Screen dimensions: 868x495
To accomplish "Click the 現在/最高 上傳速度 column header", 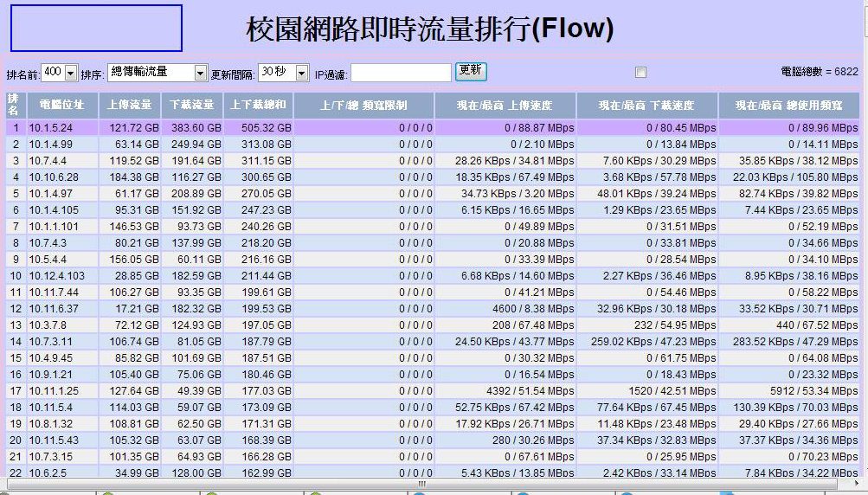I will tap(505, 106).
